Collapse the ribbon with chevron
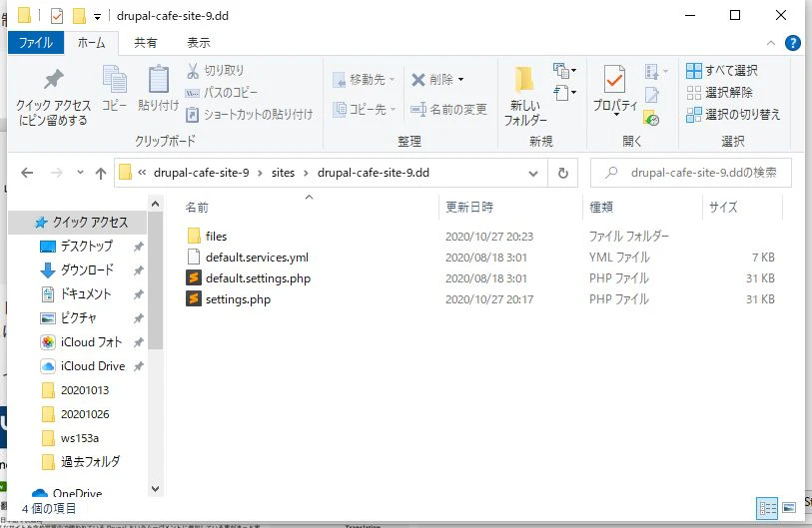The width and height of the screenshot is (812, 528). (x=771, y=43)
